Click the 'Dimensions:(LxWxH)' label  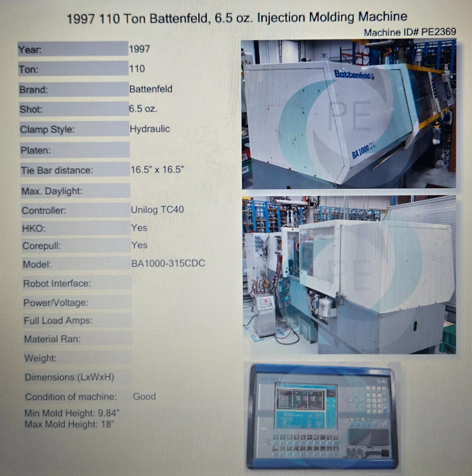pyautogui.click(x=70, y=377)
